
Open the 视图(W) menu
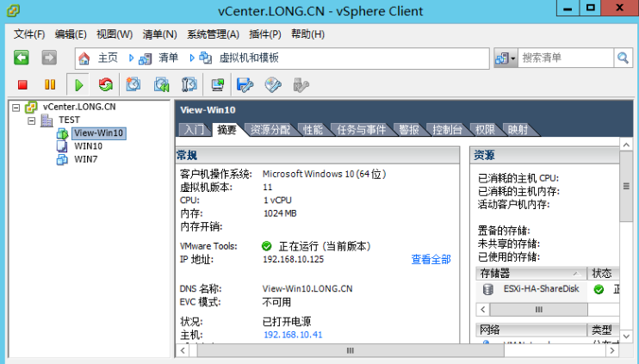115,34
